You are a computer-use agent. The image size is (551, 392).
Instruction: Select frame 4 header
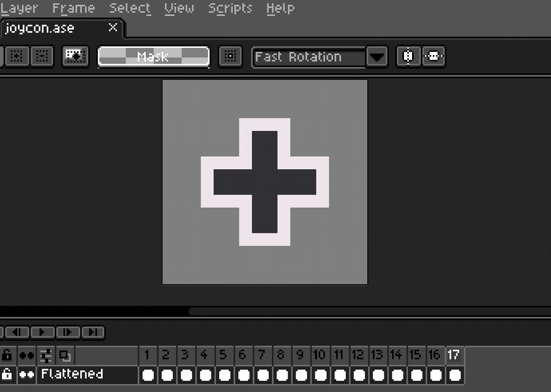(x=205, y=355)
